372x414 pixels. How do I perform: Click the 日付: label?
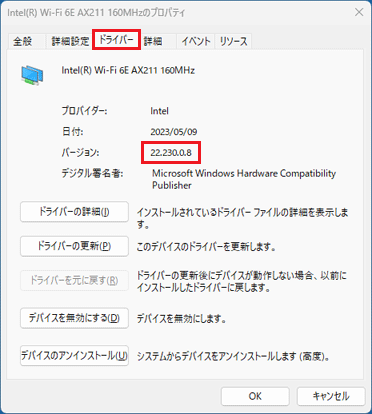(72, 132)
